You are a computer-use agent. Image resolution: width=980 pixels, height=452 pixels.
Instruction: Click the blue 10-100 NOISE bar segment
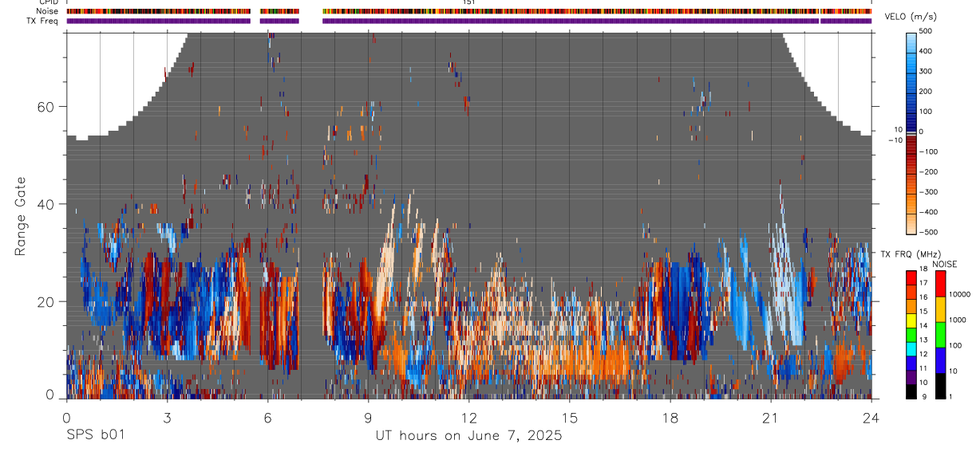click(940, 360)
